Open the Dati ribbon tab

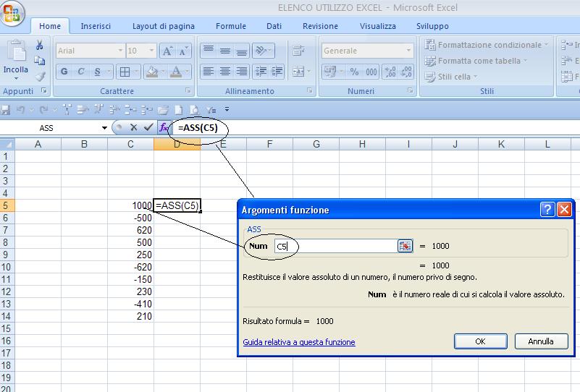tap(274, 26)
